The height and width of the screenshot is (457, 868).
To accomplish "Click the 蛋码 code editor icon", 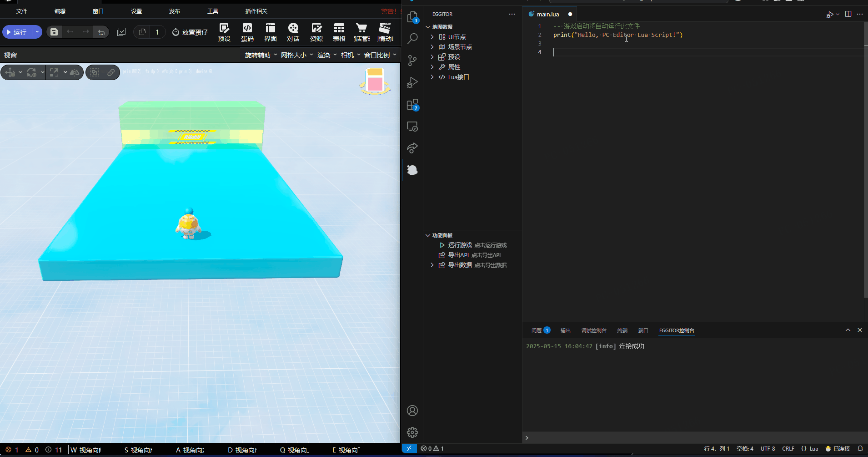I will [x=247, y=32].
